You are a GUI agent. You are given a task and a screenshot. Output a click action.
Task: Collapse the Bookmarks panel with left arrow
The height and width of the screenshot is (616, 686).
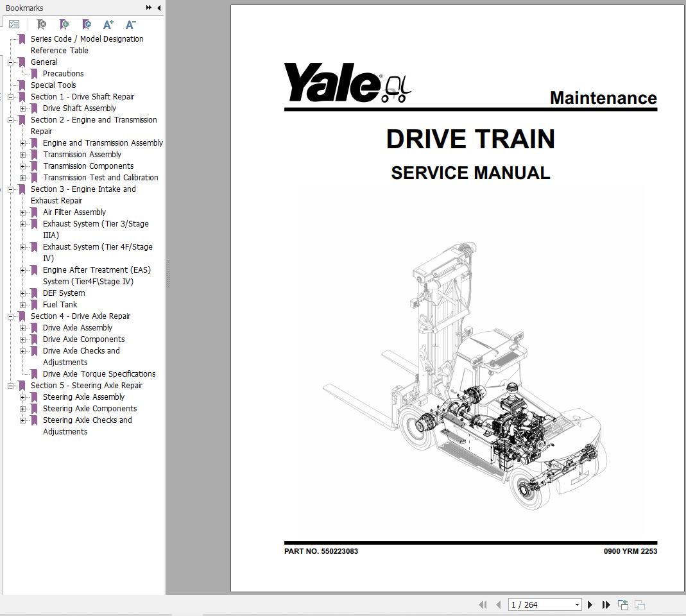pos(159,8)
